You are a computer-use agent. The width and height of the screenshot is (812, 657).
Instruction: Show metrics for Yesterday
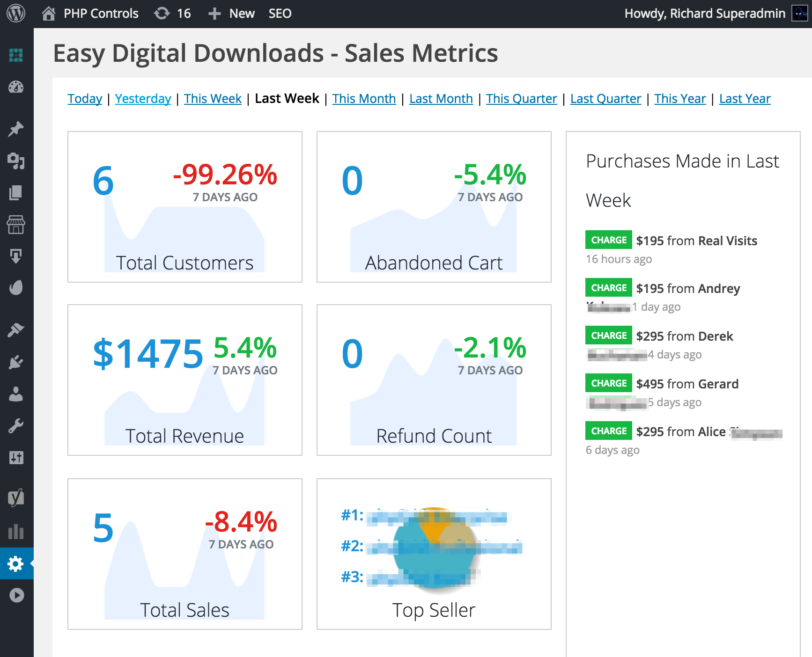pos(143,99)
